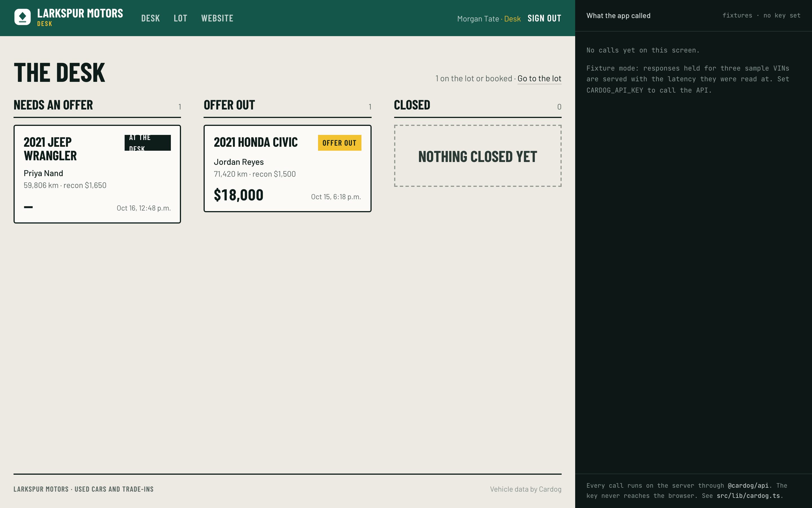Click the 'What the app called' panel title

pos(618,16)
